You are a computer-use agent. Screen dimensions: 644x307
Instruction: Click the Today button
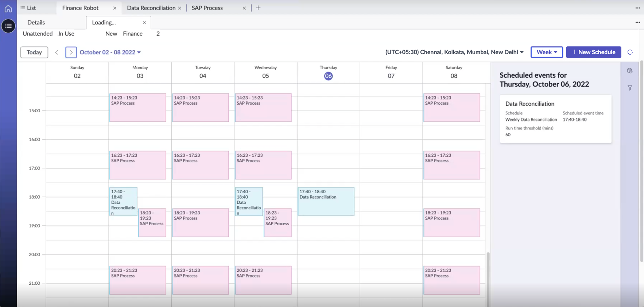[34, 52]
